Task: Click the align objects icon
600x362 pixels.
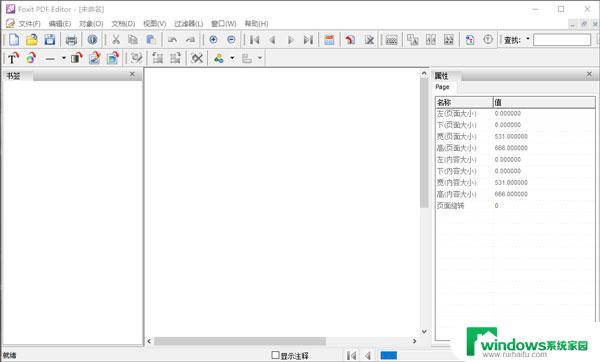Action: (247, 58)
